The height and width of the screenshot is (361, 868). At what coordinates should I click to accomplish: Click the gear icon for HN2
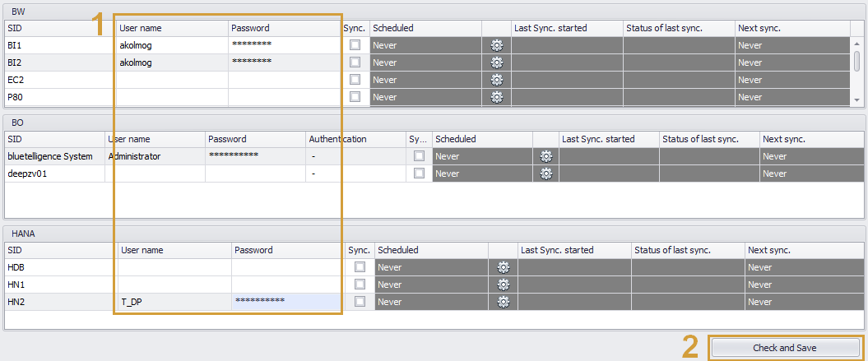504,302
